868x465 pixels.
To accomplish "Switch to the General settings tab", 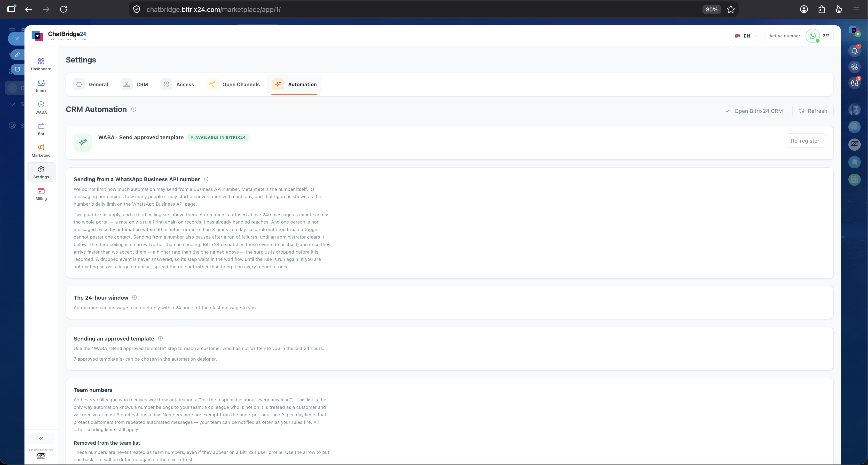I will tap(91, 84).
